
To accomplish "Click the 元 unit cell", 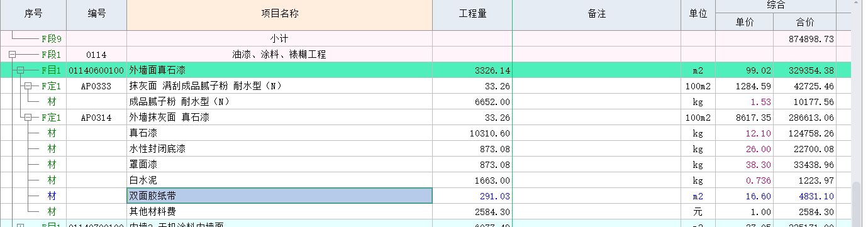I will pyautogui.click(x=698, y=211).
